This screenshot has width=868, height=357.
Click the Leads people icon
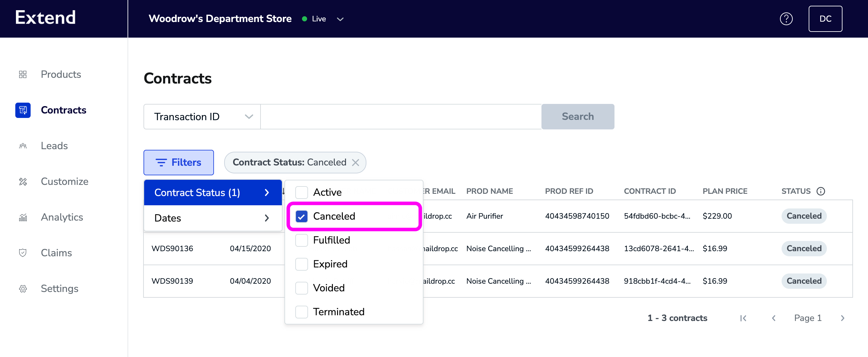[23, 146]
